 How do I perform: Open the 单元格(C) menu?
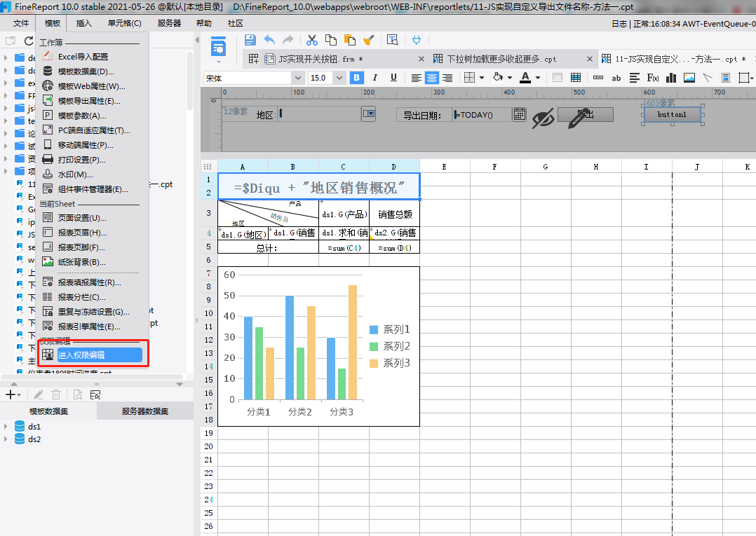[x=124, y=23]
